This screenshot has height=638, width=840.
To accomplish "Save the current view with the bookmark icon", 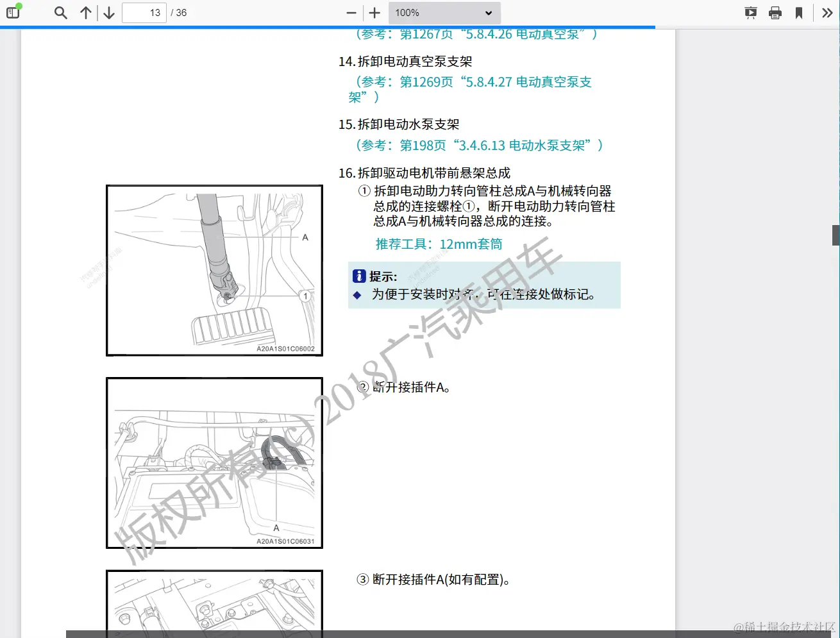I will tap(800, 12).
